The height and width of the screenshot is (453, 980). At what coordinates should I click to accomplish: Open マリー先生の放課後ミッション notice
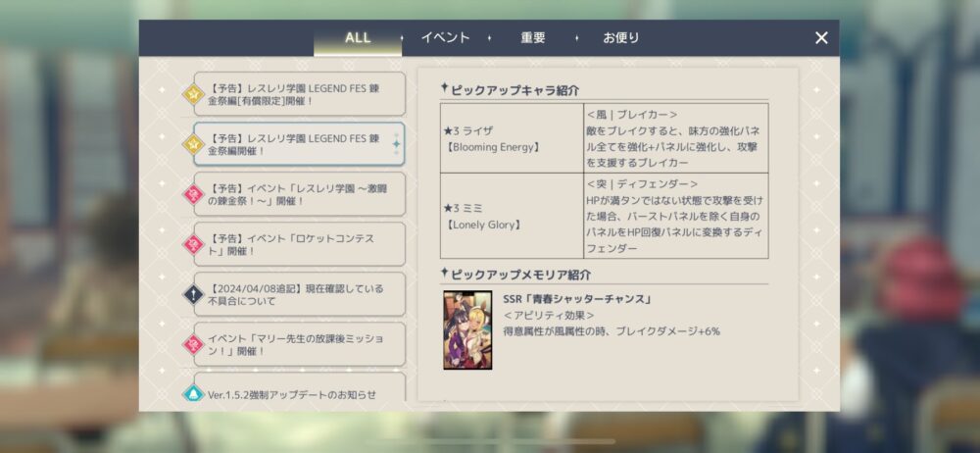click(299, 345)
